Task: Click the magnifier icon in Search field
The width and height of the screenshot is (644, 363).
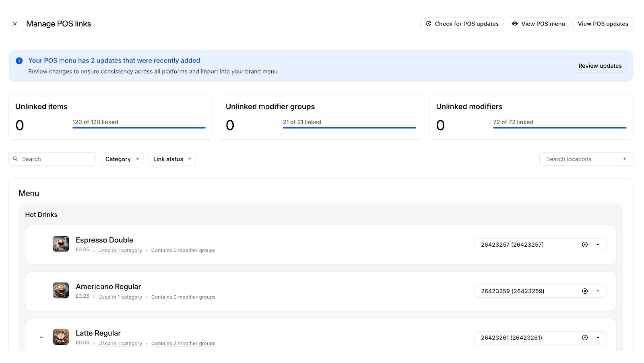Action: point(15,159)
